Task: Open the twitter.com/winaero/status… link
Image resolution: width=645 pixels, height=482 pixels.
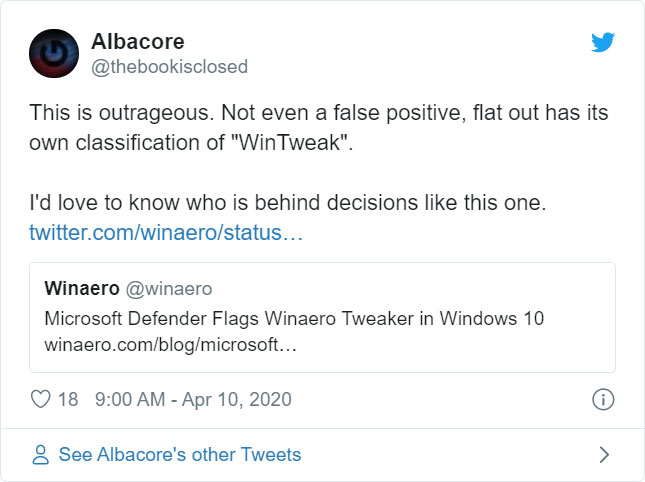Action: tap(166, 232)
